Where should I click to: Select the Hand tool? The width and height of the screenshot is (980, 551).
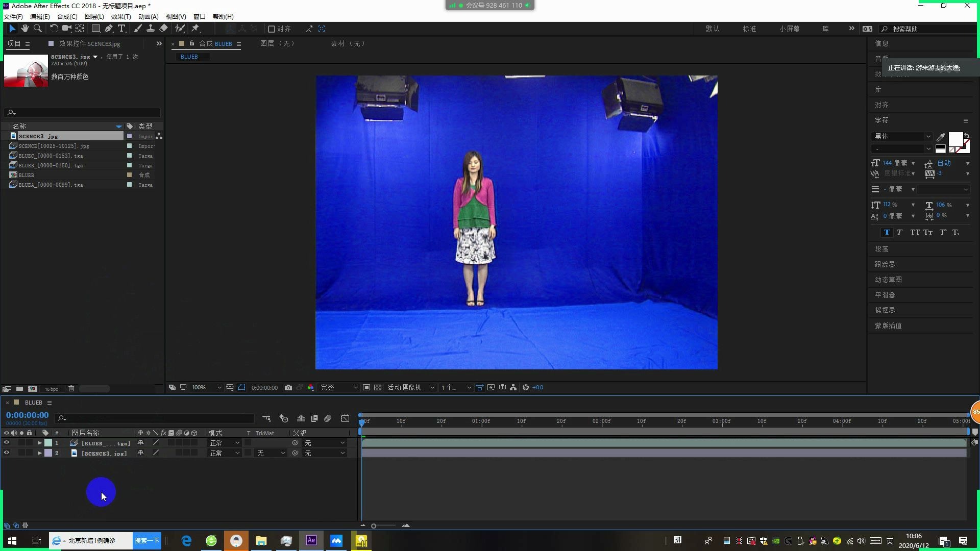[24, 29]
